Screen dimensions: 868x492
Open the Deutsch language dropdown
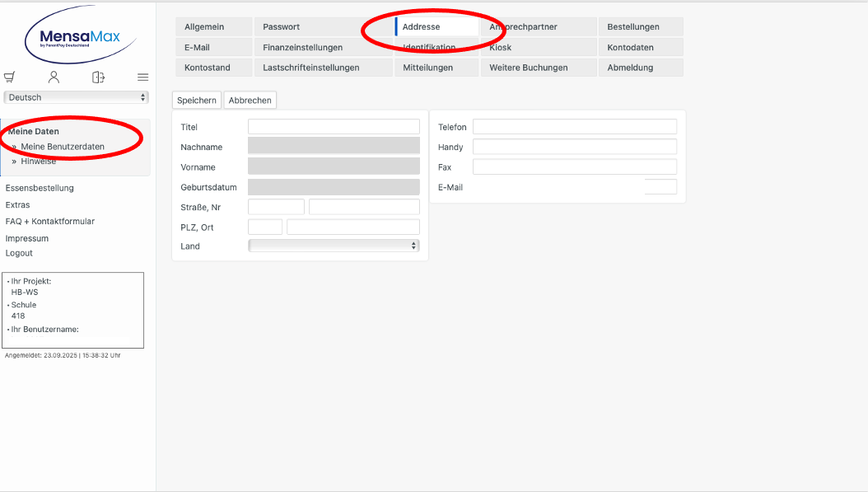pyautogui.click(x=76, y=97)
